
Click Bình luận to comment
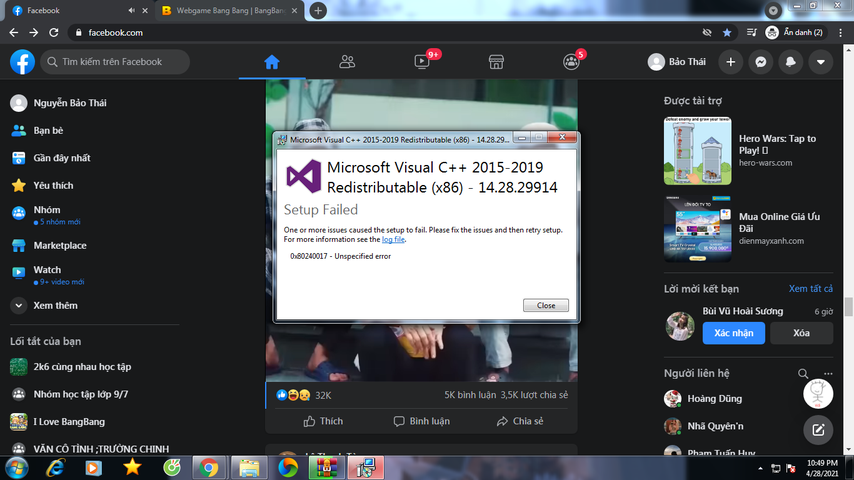[422, 421]
